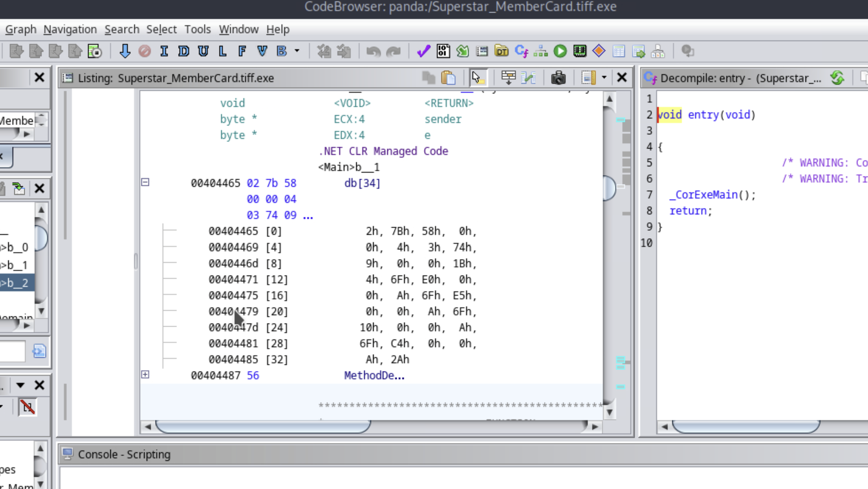The image size is (868, 489).
Task: Toggle Bookmark navigation type (B icon)
Action: click(x=282, y=51)
